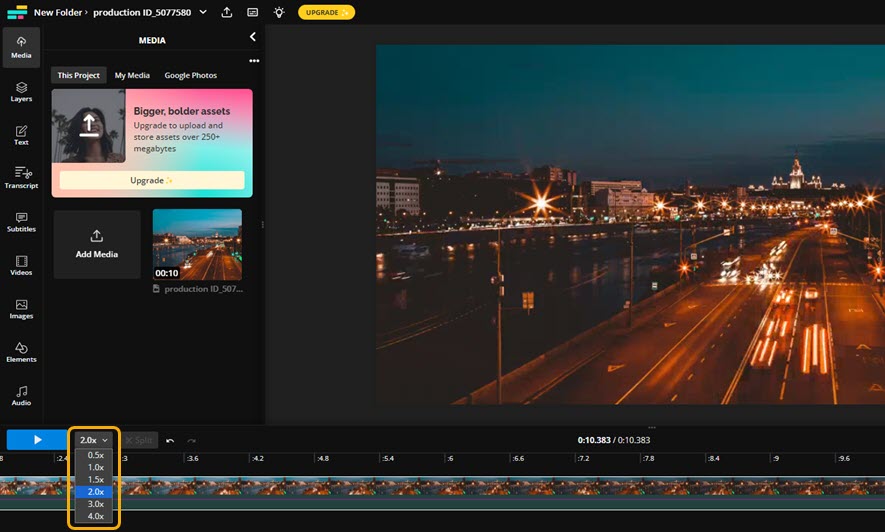Select 4.0x playback speed option

pyautogui.click(x=96, y=516)
